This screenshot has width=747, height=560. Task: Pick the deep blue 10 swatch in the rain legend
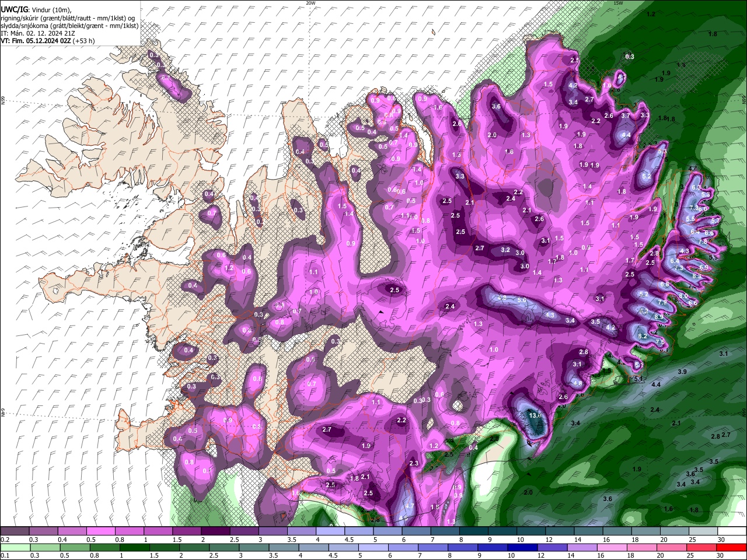click(x=522, y=547)
